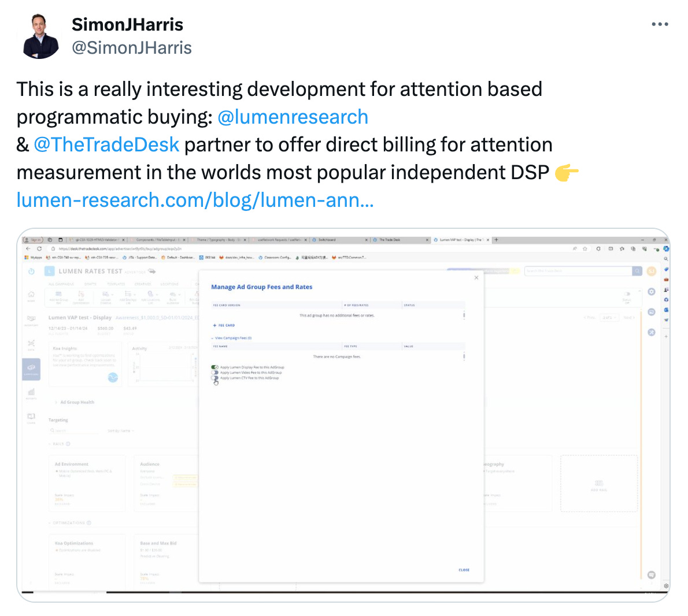Open the Learn sidebar icon
The width and height of the screenshot is (688, 616).
click(31, 418)
